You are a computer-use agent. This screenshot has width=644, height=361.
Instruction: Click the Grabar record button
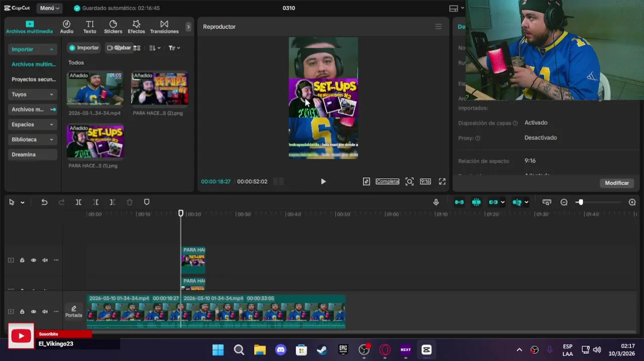(x=119, y=48)
